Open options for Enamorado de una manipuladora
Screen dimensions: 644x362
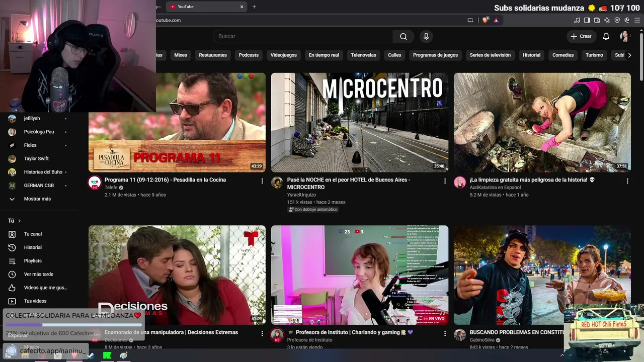tap(262, 333)
